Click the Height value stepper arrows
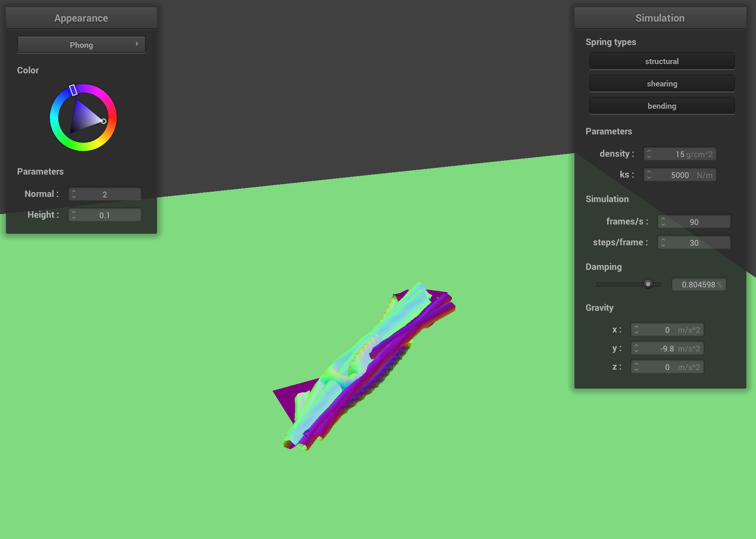This screenshot has height=539, width=756. (x=74, y=215)
